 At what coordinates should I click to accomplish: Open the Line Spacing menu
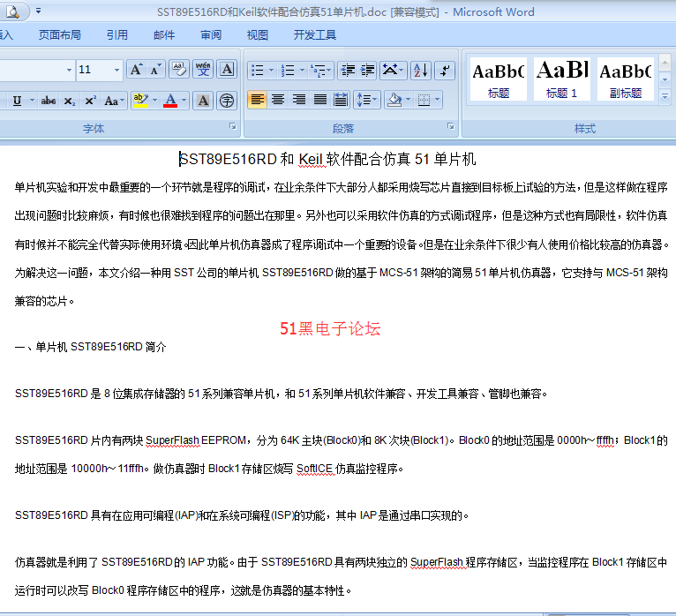(367, 100)
